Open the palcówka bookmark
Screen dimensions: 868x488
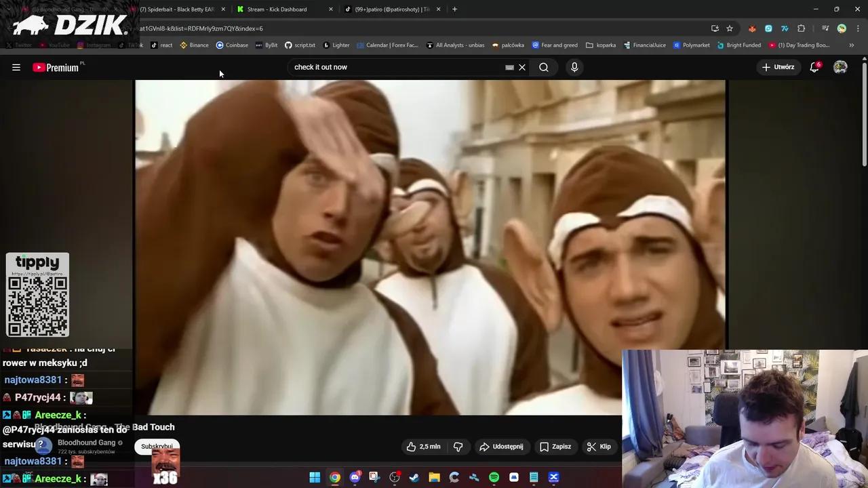pos(508,45)
